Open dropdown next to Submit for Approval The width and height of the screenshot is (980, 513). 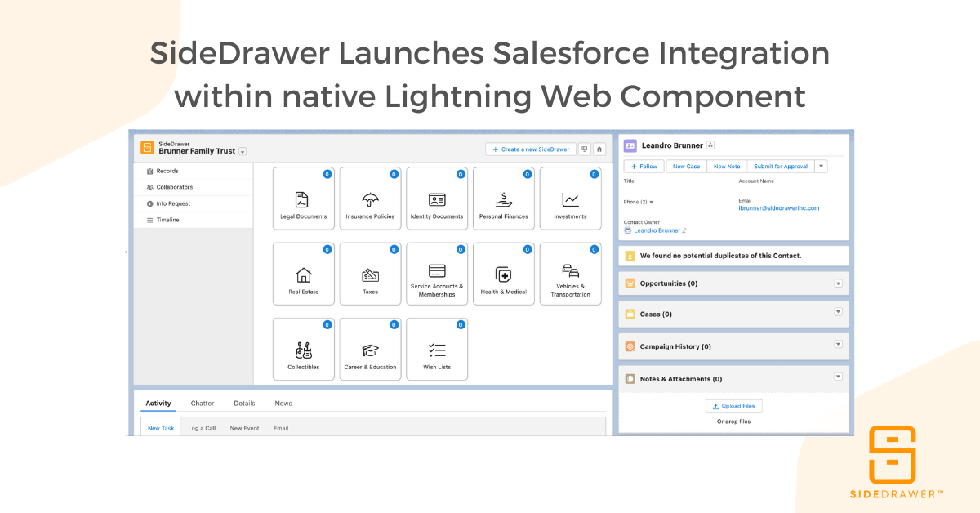coord(821,166)
